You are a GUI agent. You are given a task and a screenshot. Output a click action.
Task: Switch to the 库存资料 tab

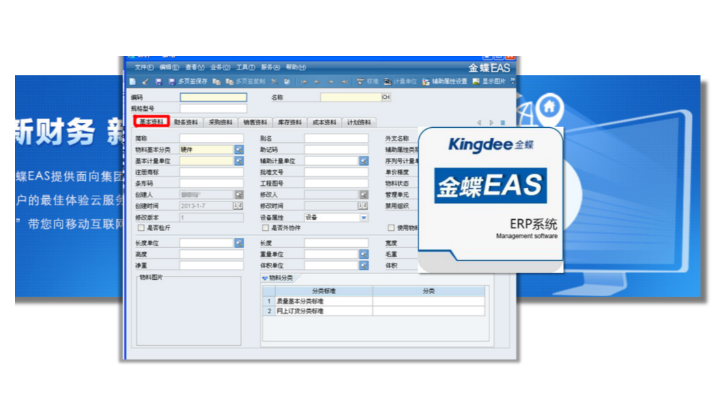[290, 122]
